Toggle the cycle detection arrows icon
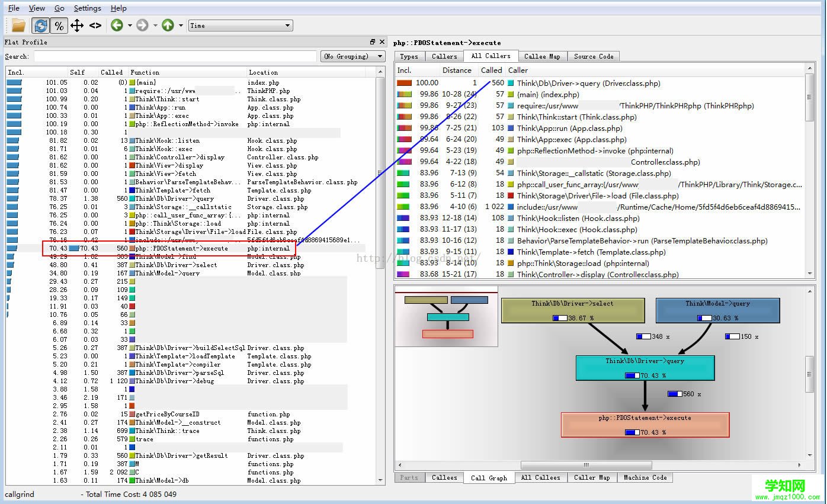 tap(77, 25)
